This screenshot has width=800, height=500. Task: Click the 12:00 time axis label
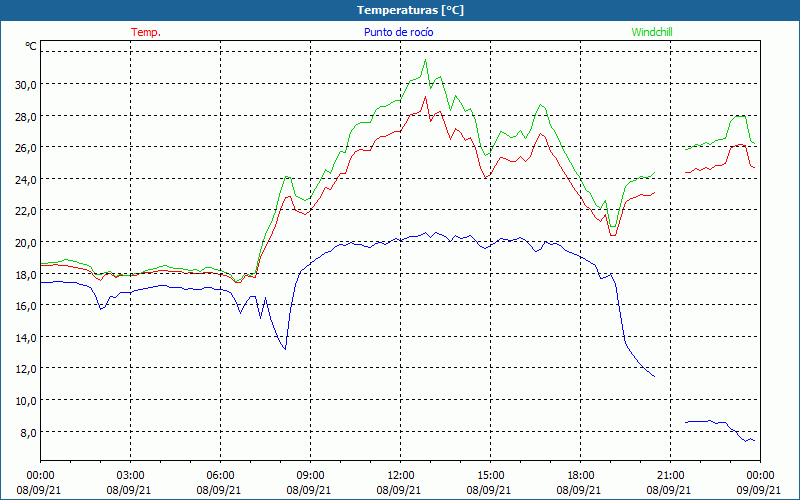coord(401,476)
